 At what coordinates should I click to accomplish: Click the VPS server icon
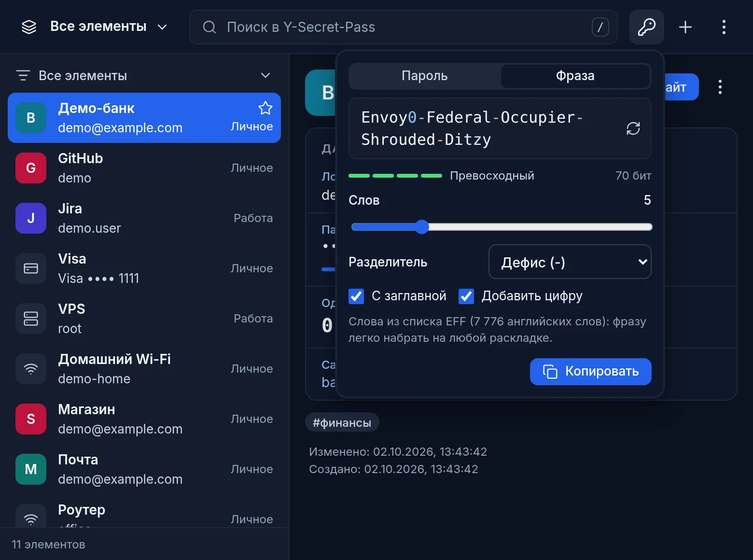(x=31, y=319)
